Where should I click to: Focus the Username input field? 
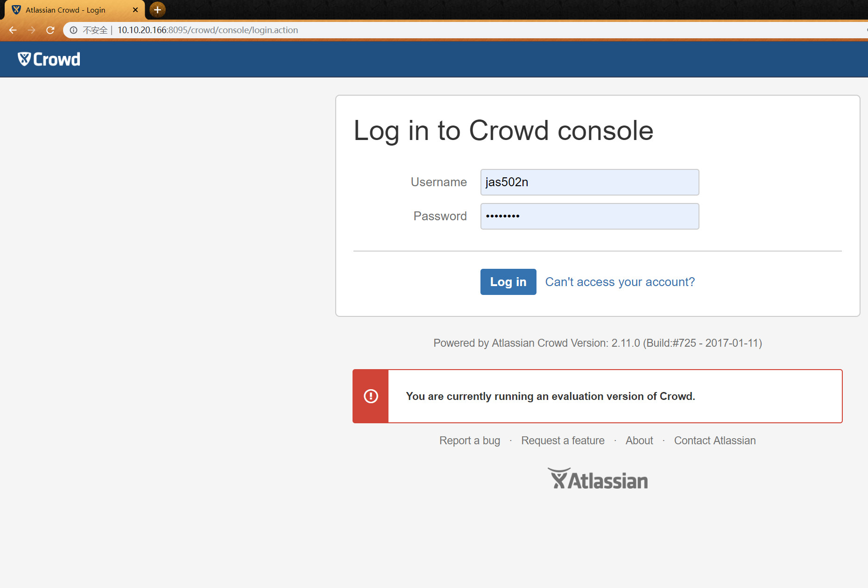590,182
